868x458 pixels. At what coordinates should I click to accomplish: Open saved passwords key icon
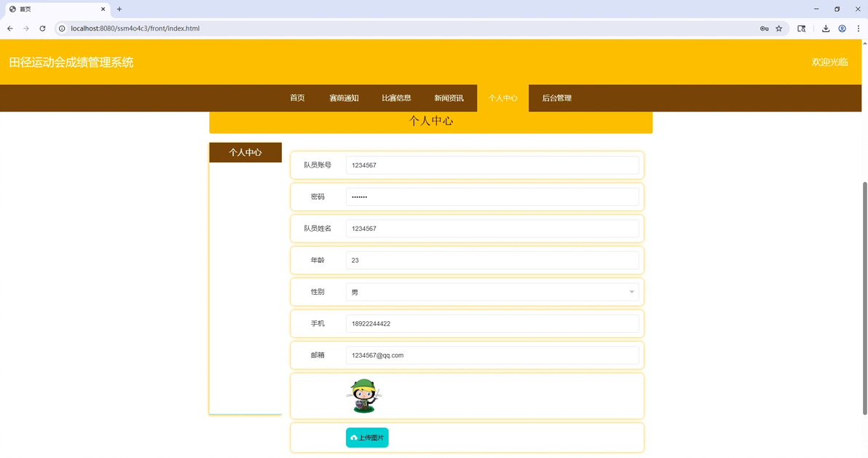pyautogui.click(x=764, y=28)
